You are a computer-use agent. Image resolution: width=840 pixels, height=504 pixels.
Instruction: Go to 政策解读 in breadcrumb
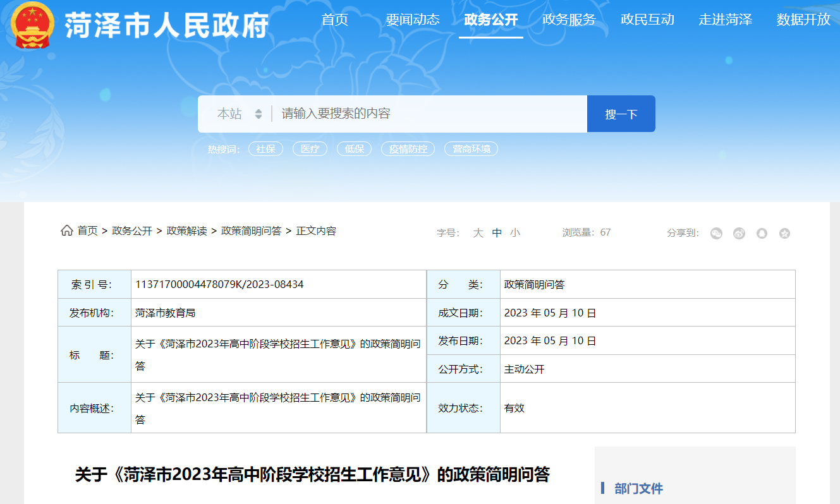[186, 231]
